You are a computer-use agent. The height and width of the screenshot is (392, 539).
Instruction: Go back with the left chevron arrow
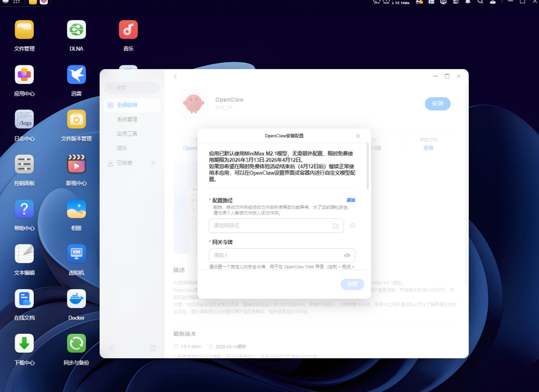pos(175,76)
